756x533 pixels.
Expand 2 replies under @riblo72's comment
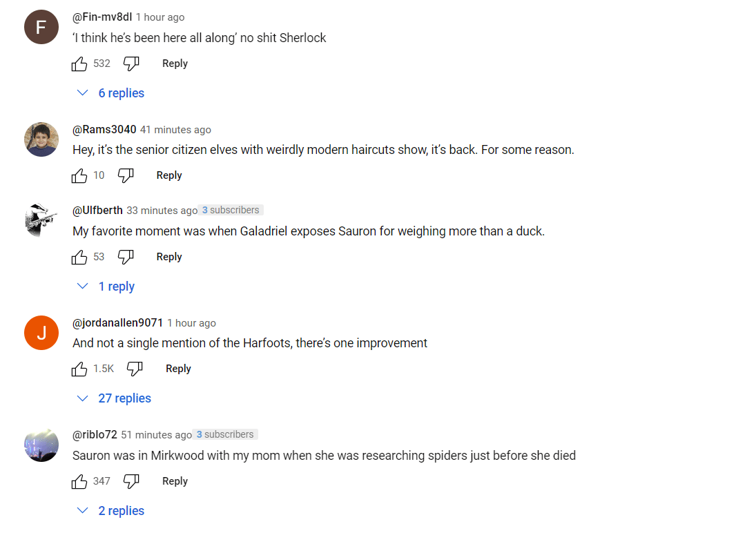click(111, 511)
